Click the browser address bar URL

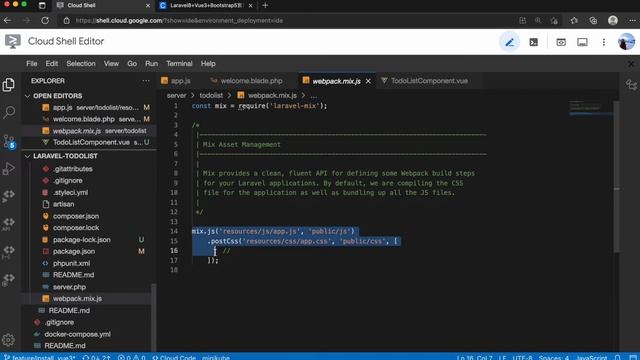pos(180,20)
